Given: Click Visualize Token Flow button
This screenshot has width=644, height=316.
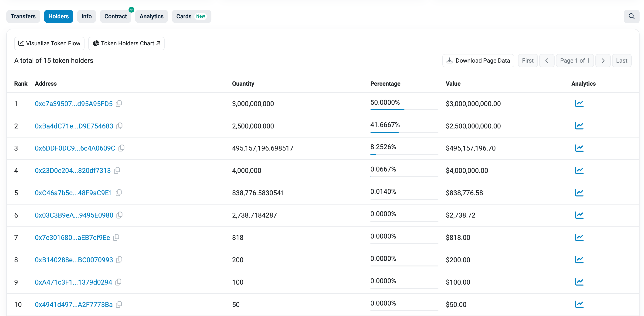Looking at the screenshot, I should (49, 44).
